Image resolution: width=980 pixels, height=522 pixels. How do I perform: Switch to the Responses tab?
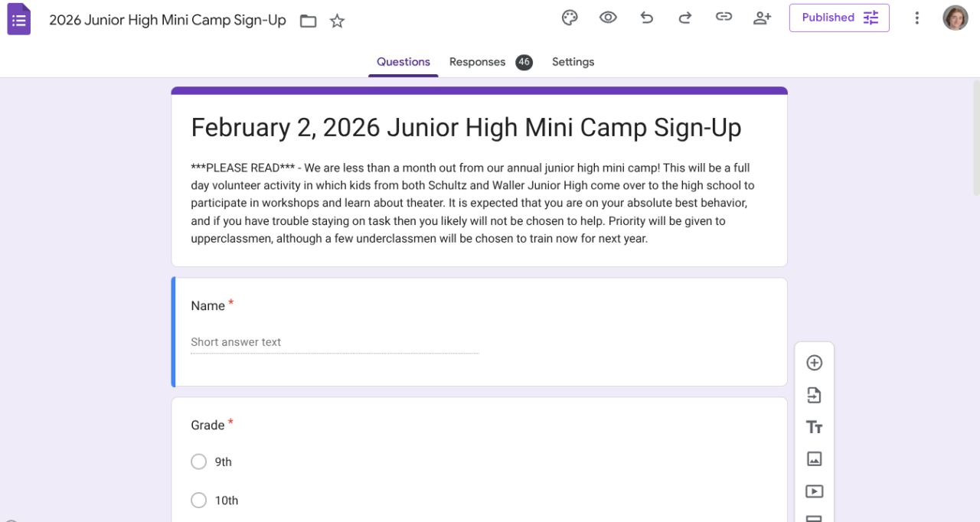477,62
